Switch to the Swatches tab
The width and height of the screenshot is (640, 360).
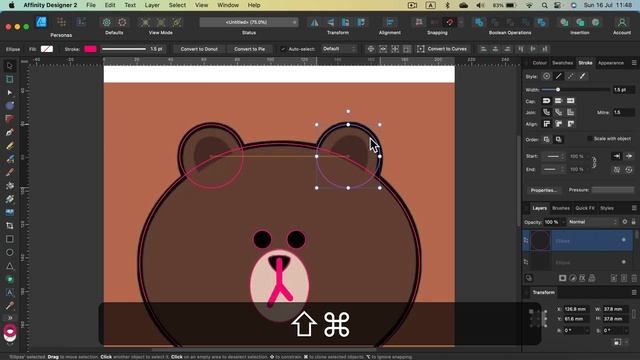(x=562, y=63)
